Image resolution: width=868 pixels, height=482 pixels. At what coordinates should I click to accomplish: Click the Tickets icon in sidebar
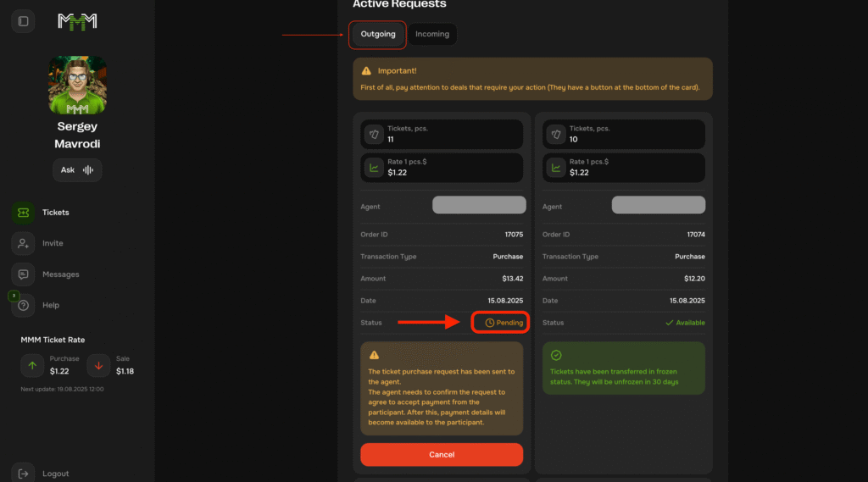pyautogui.click(x=23, y=213)
